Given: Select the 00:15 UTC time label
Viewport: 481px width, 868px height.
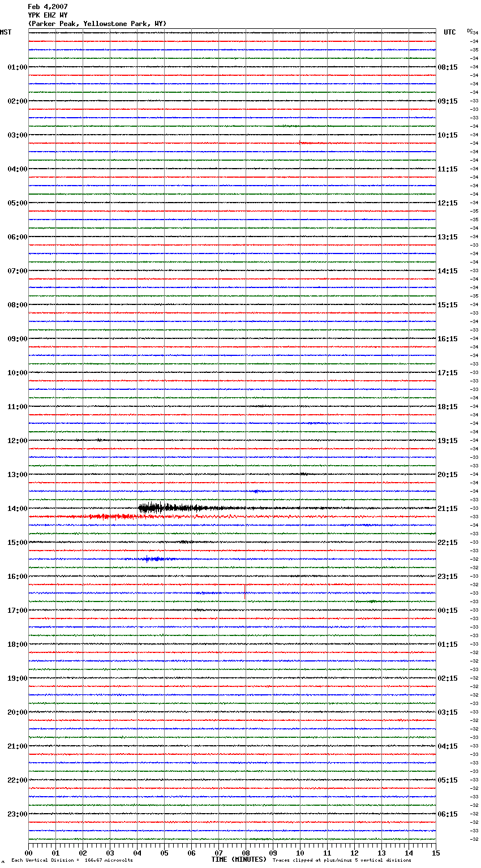Looking at the screenshot, I should [x=448, y=611].
